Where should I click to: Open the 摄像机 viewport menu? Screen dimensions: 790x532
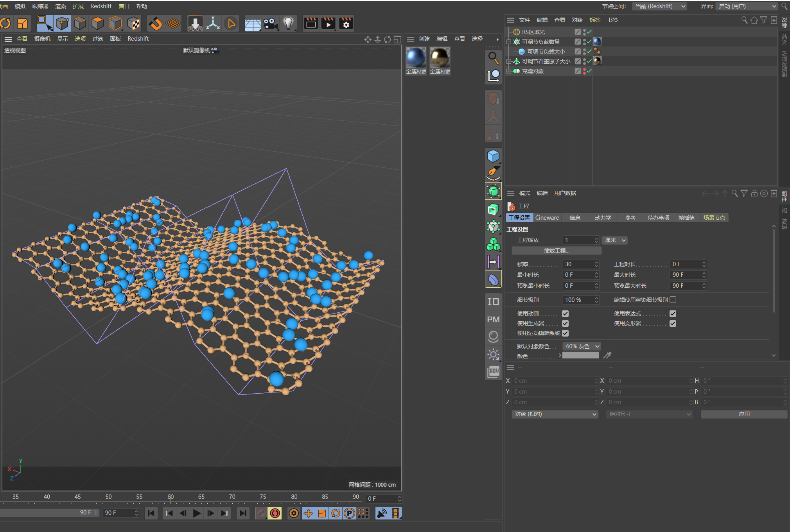42,39
